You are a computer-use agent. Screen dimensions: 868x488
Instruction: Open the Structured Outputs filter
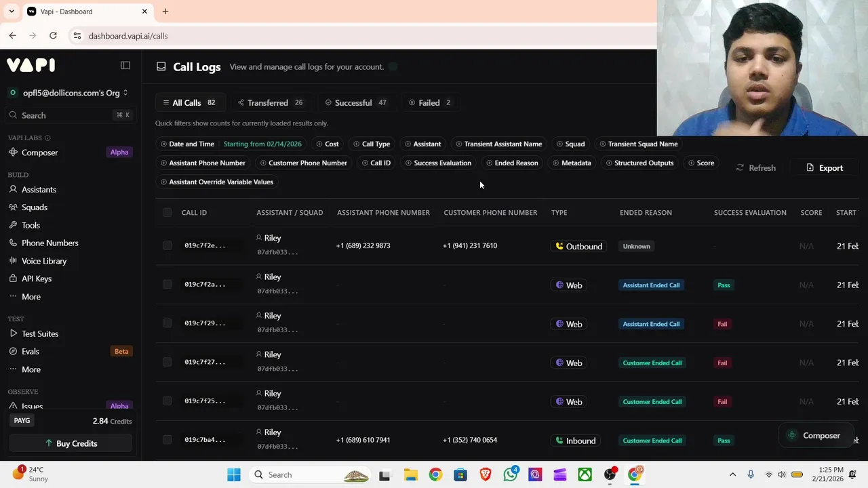(x=639, y=163)
